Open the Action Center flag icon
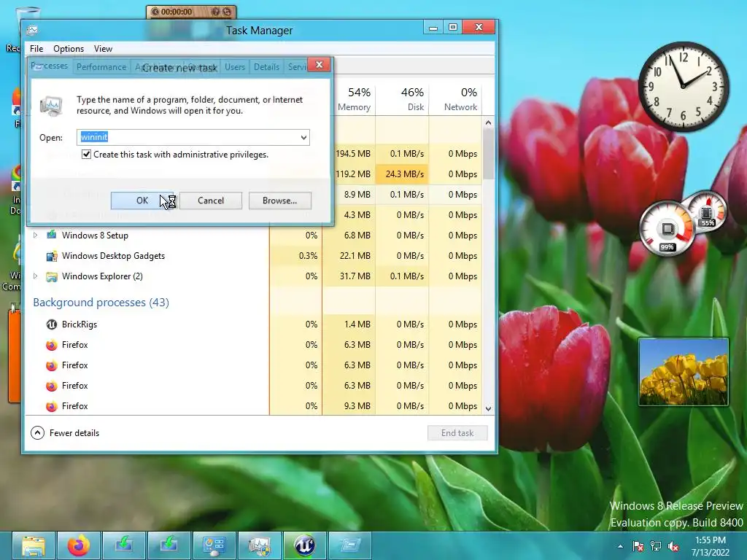Image resolution: width=747 pixels, height=560 pixels. (638, 546)
